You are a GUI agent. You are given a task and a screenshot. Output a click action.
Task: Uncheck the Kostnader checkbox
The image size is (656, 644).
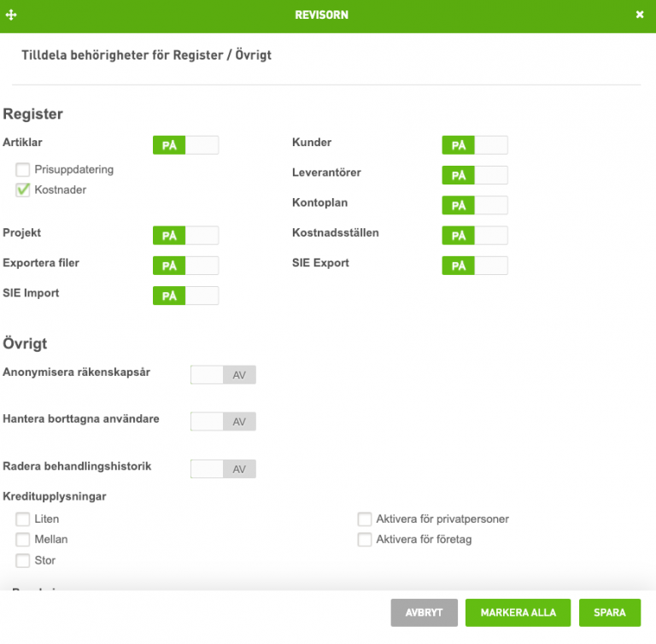pyautogui.click(x=23, y=190)
